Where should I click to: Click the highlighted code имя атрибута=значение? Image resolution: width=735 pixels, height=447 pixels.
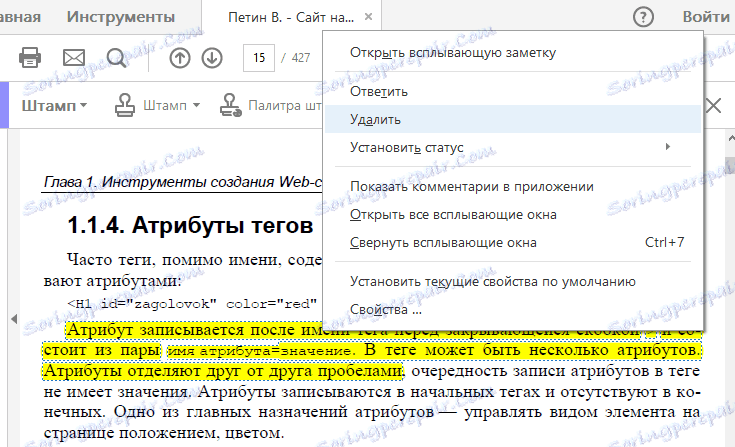coord(261,351)
